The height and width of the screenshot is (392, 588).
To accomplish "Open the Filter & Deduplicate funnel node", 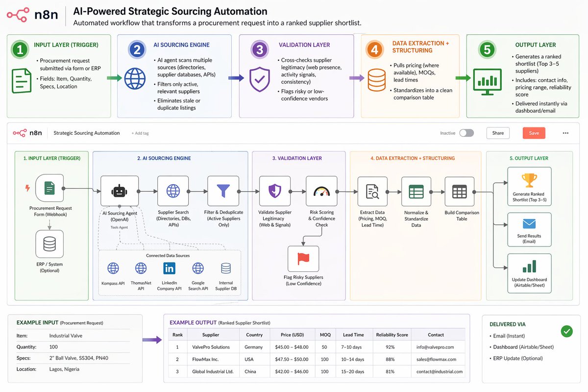I will pyautogui.click(x=223, y=191).
